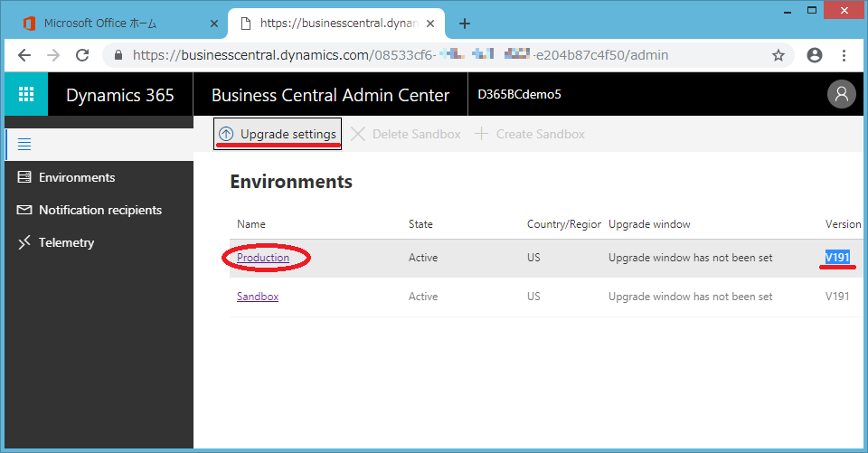Open the Chrome profile icon
Viewport: 868px width, 453px height.
pos(815,55)
